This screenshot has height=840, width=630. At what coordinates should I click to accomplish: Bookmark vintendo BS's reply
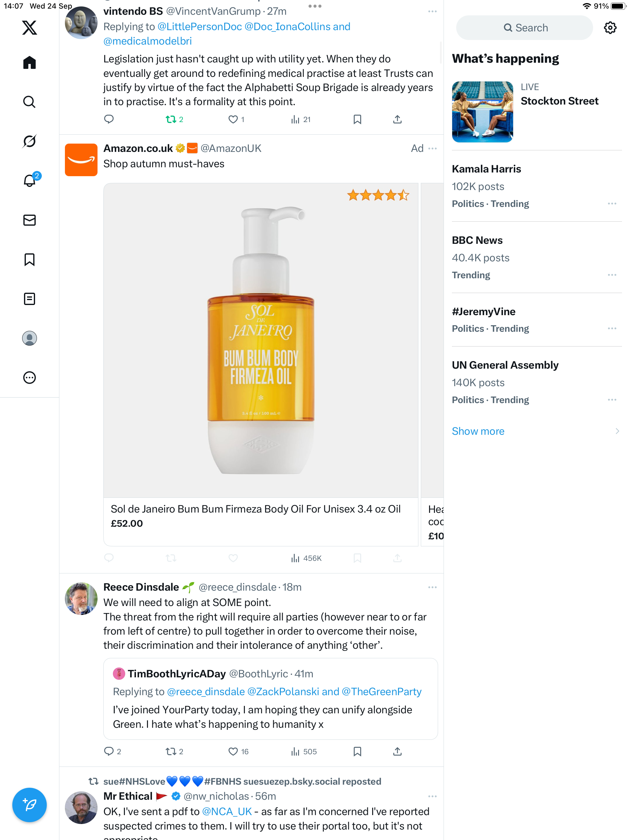[357, 120]
